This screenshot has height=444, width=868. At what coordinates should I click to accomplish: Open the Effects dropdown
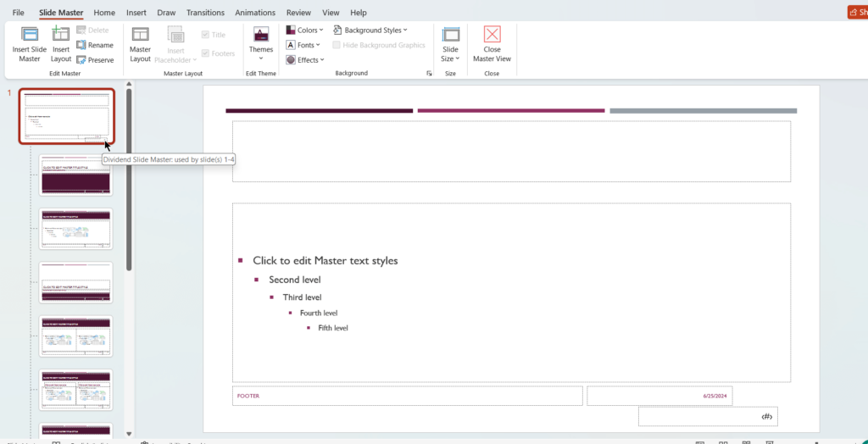pyautogui.click(x=305, y=60)
